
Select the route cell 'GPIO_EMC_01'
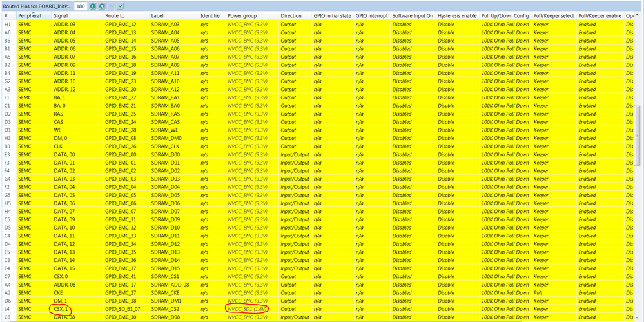121,163
